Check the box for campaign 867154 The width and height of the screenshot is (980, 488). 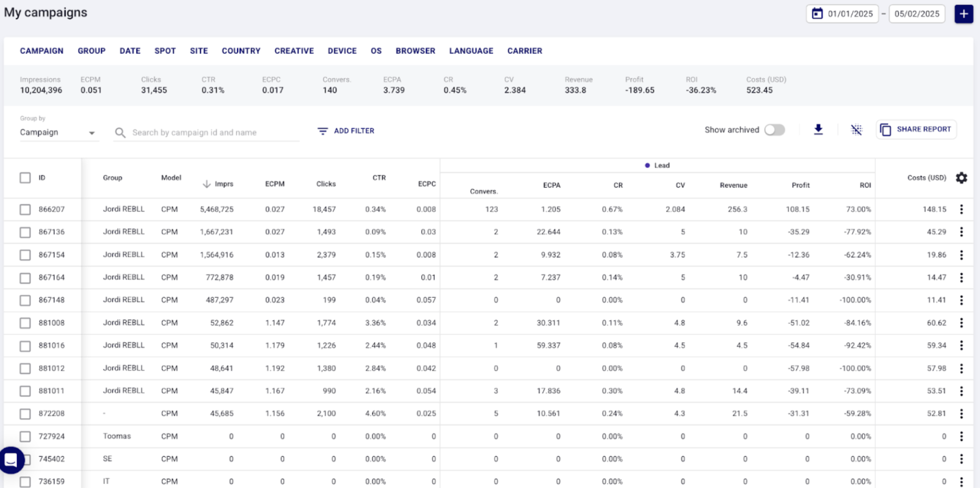pos(25,255)
